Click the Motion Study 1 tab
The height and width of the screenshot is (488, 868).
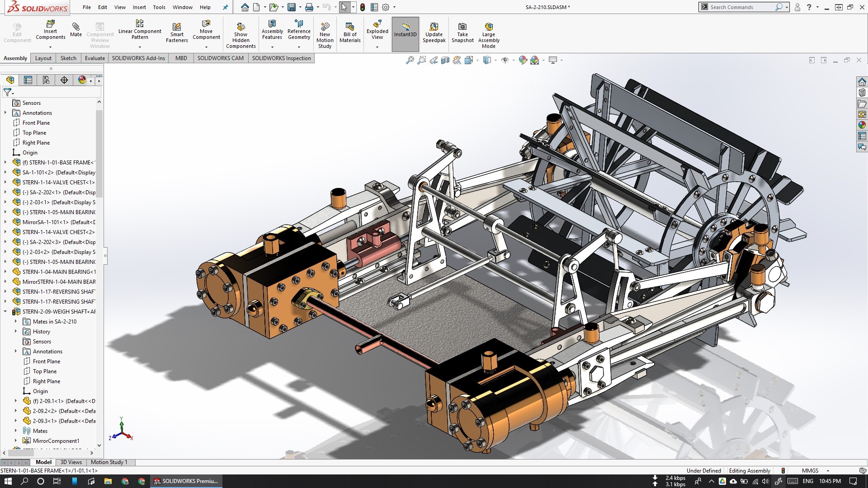pos(108,462)
